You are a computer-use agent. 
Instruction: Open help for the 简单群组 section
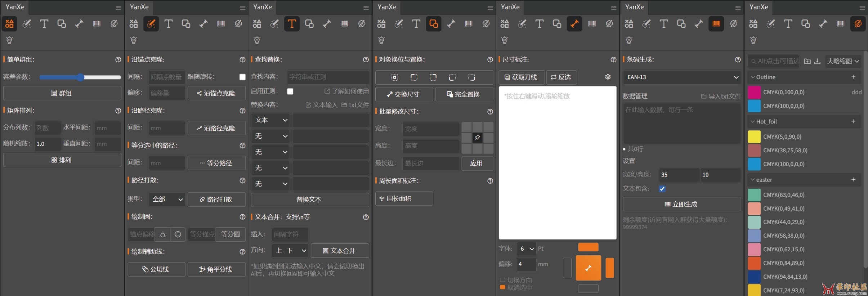coord(118,60)
